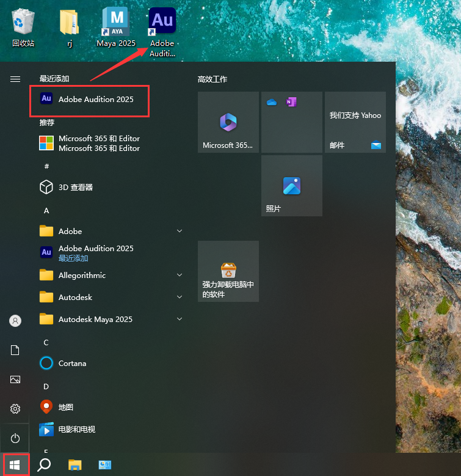
Task: Open the blue app icon right of File Explorer
Action: point(105,465)
